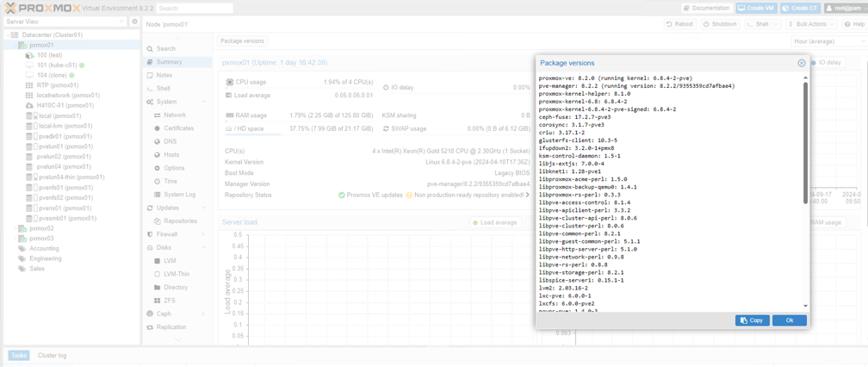868x367 pixels.
Task: Select localnetwork (pxmox01) icon
Action: click(30, 96)
